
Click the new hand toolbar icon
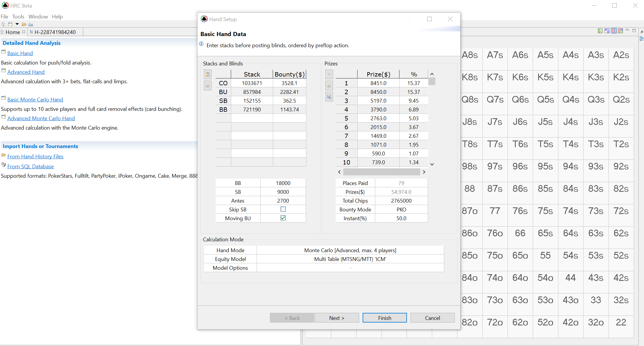[x=11, y=24]
